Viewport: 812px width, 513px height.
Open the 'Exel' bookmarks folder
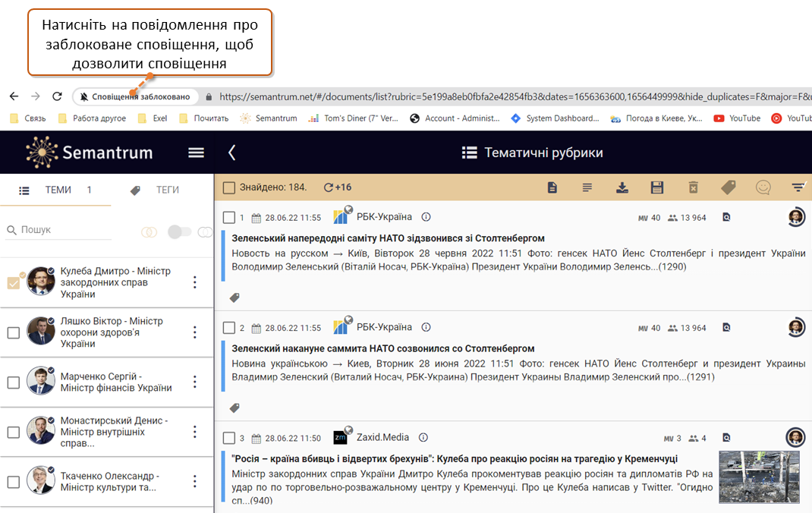pos(153,118)
